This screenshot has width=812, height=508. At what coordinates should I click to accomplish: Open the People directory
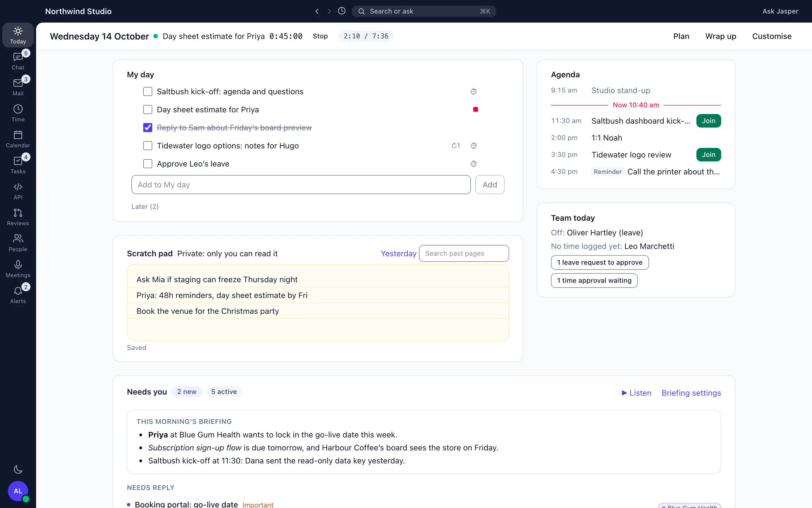point(18,243)
